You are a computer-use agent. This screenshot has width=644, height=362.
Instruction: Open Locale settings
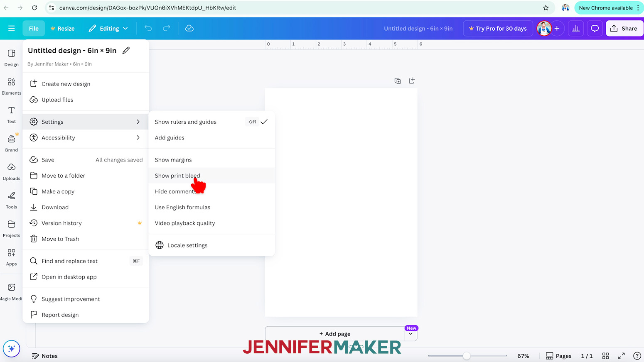tap(211, 245)
